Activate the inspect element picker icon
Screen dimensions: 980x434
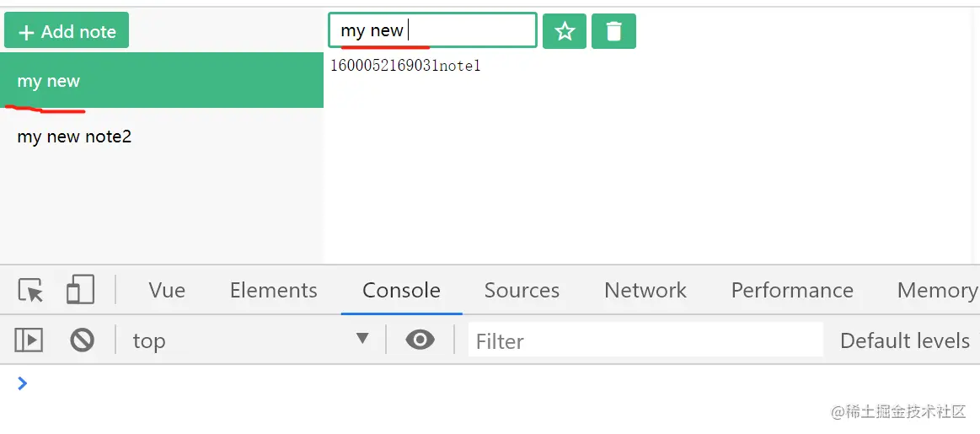pos(30,290)
